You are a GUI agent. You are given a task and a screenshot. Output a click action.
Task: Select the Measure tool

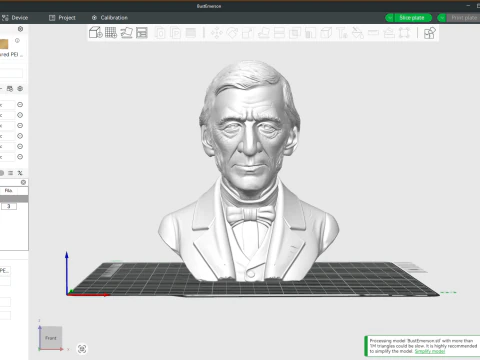pyautogui.click(x=373, y=33)
